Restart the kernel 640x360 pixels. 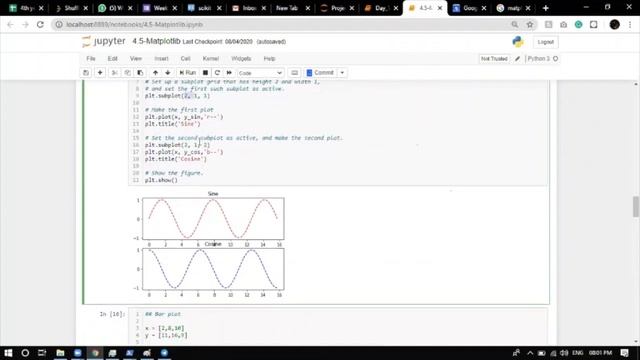tap(217, 73)
